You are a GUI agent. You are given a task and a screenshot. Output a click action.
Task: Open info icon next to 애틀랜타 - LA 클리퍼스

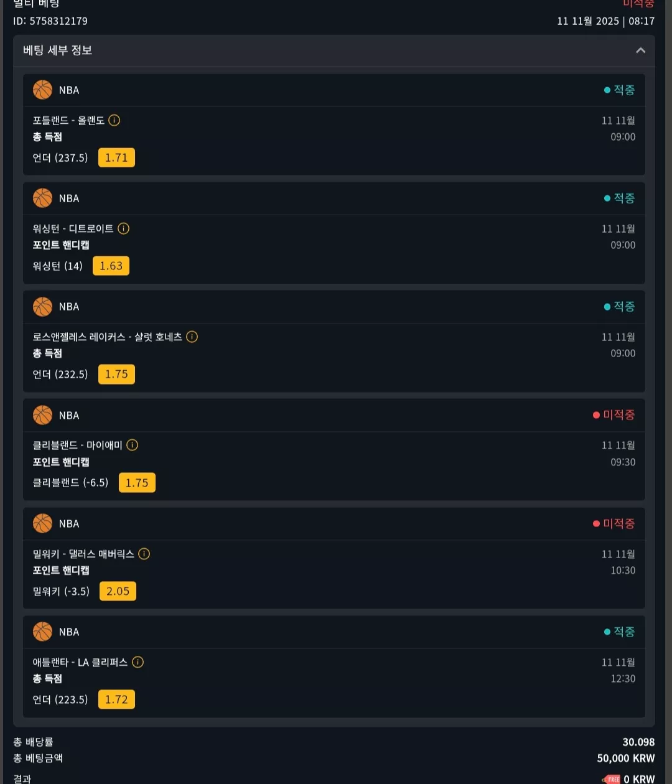click(x=138, y=662)
